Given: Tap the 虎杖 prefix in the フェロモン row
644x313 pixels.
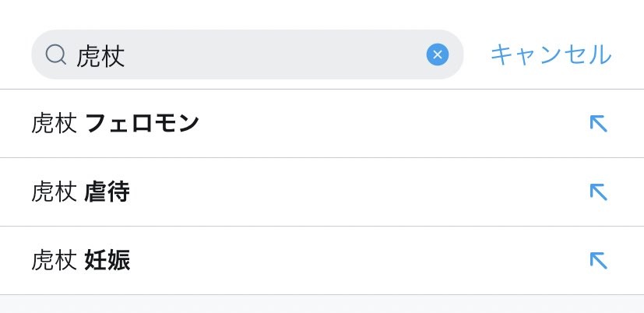Looking at the screenshot, I should pyautogui.click(x=55, y=124).
